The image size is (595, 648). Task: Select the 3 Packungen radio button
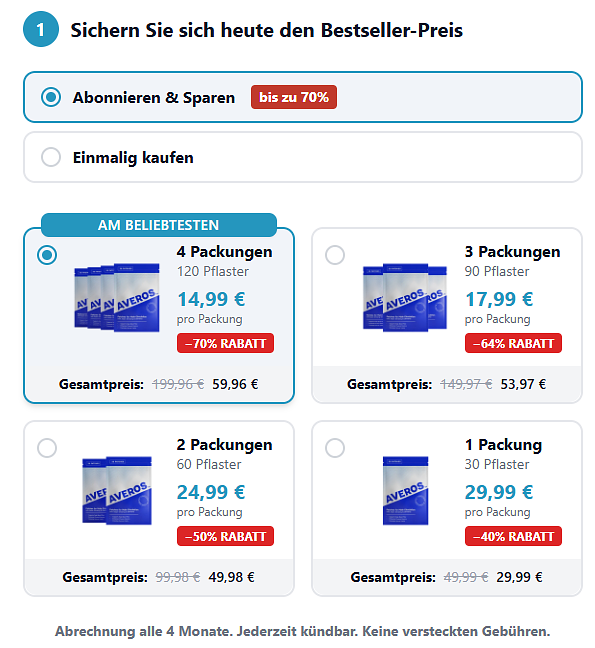tap(335, 255)
